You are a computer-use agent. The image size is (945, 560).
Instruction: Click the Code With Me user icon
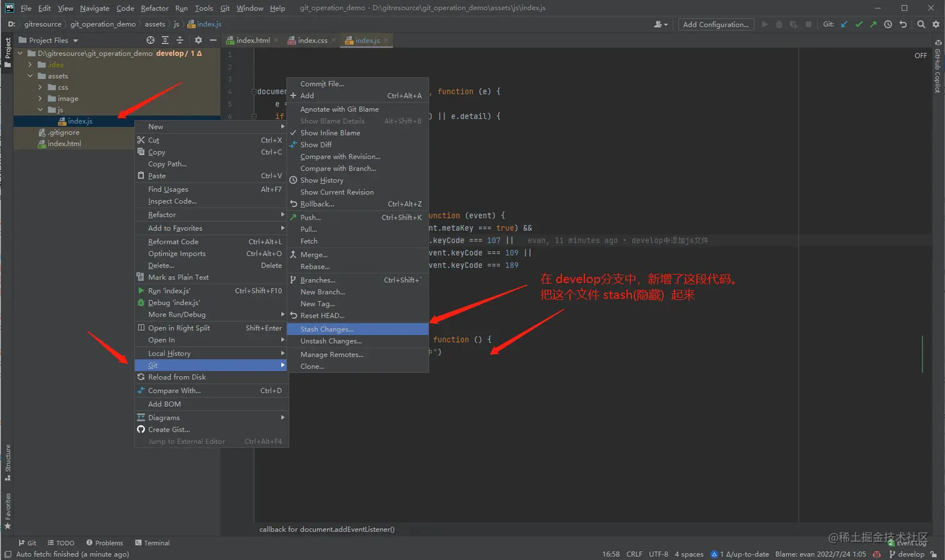pos(660,24)
